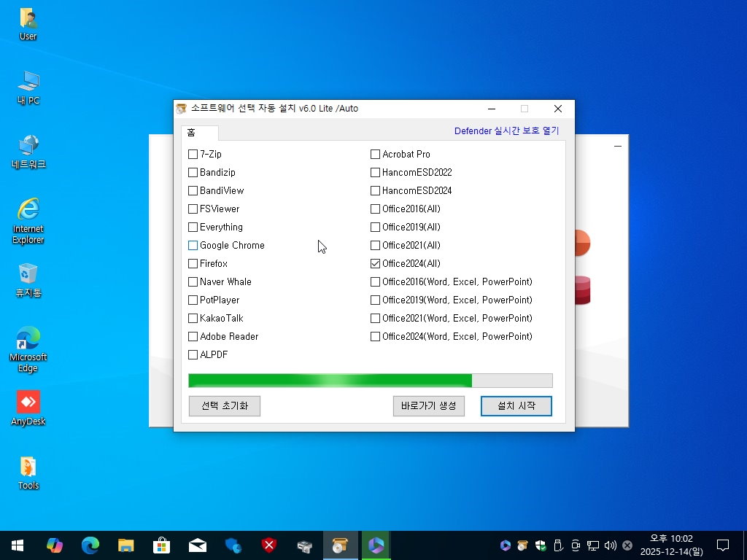
Task: Check the Office2016(All) checkbox
Action: (x=376, y=209)
